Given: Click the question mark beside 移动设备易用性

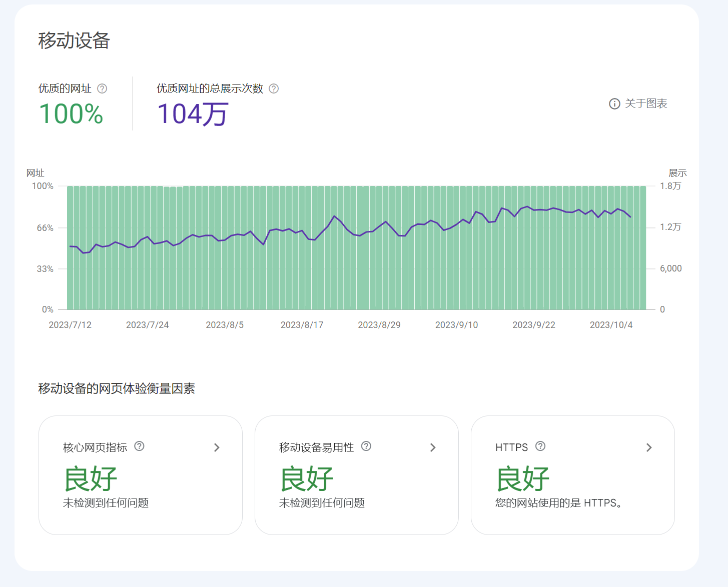Looking at the screenshot, I should [367, 447].
